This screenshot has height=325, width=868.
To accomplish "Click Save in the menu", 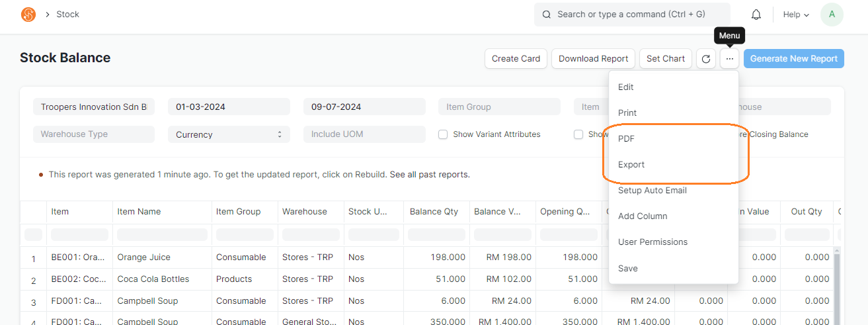I will coord(674,268).
